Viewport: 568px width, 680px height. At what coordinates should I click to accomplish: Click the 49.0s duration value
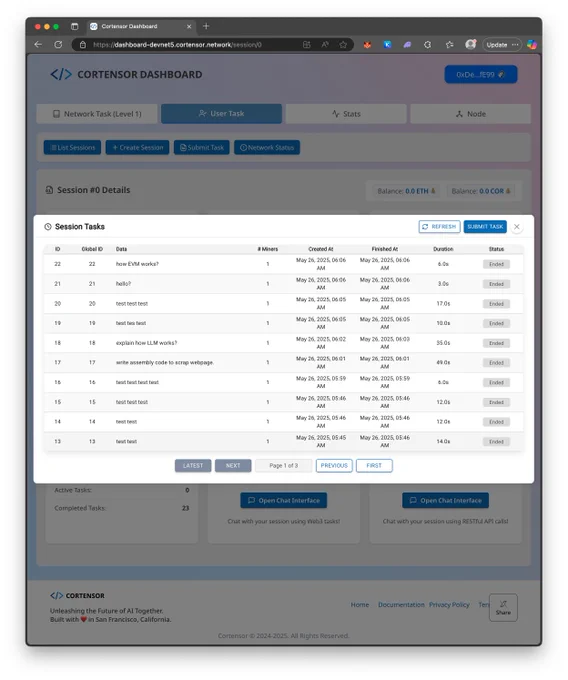click(443, 363)
